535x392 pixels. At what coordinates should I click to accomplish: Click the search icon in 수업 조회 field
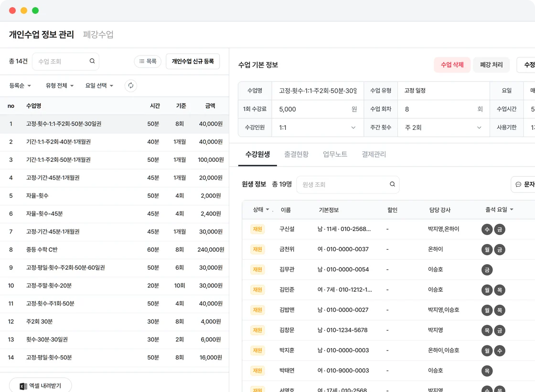[x=92, y=61]
